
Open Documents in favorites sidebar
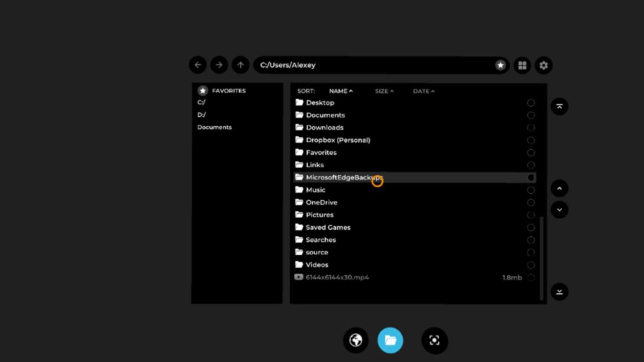tap(215, 127)
